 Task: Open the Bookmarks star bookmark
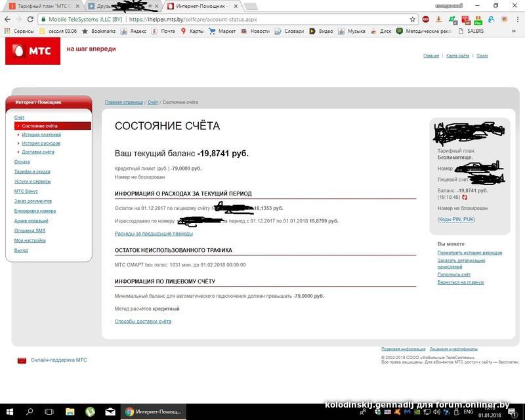99,31
